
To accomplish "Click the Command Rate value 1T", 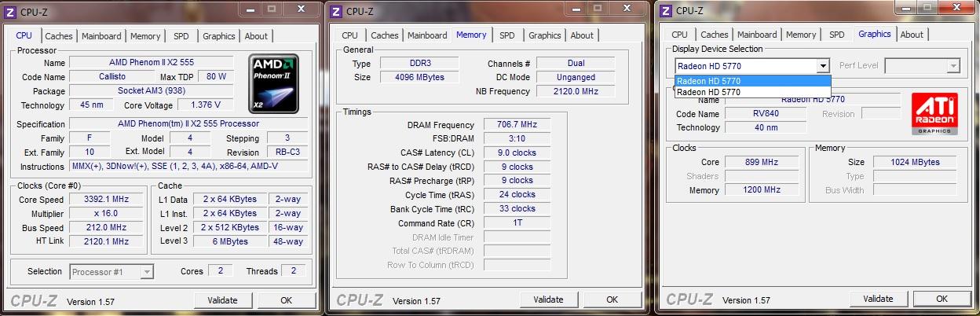I will [x=517, y=223].
